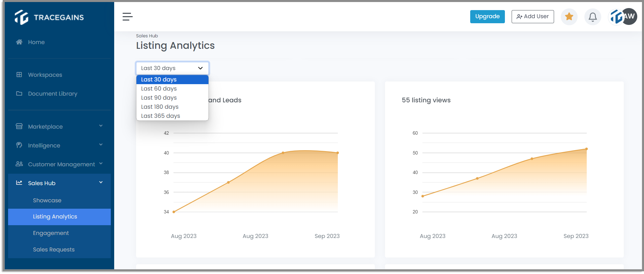Click the TraceGains logo
644x274 pixels.
coord(50,17)
